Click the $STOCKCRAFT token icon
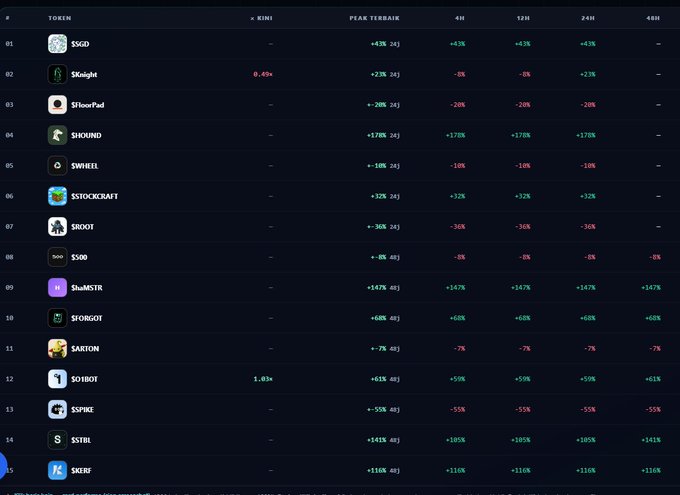 57,196
